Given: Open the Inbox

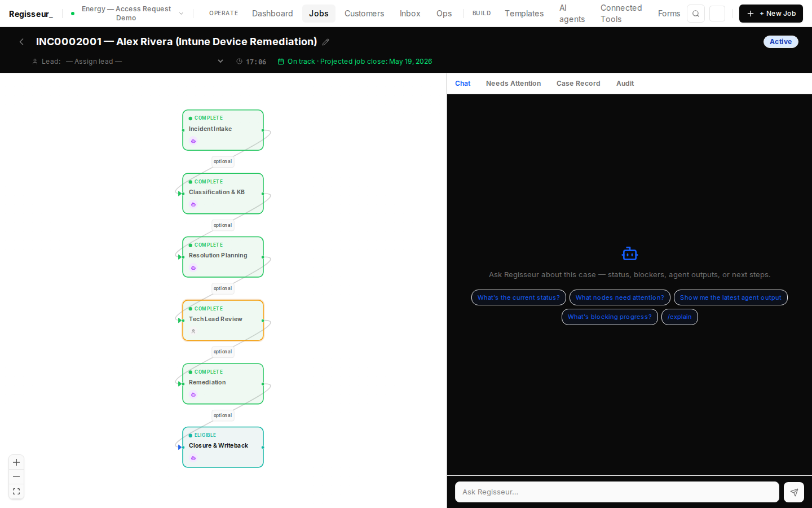Looking at the screenshot, I should (410, 14).
